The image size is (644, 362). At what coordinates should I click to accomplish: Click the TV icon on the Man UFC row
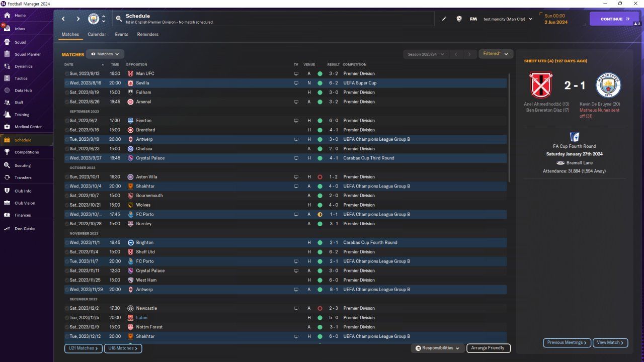[296, 74]
